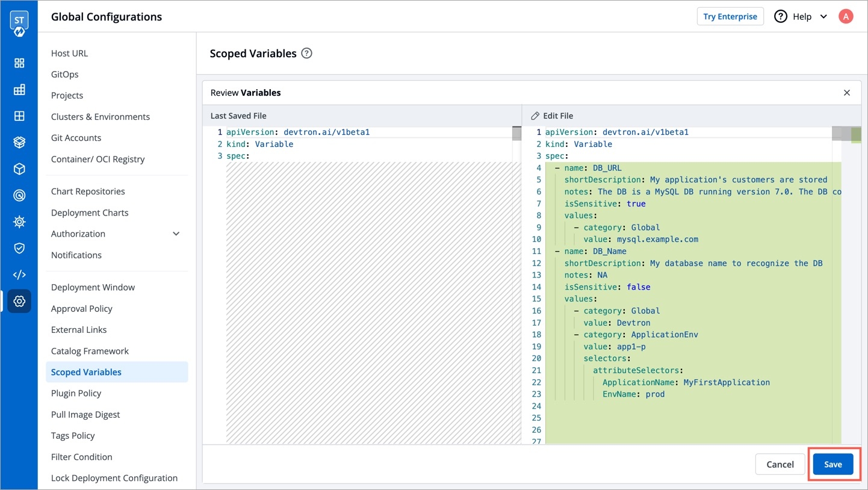The height and width of the screenshot is (490, 868).
Task: Click the Edit File minimap scrollbar
Action: [x=851, y=134]
